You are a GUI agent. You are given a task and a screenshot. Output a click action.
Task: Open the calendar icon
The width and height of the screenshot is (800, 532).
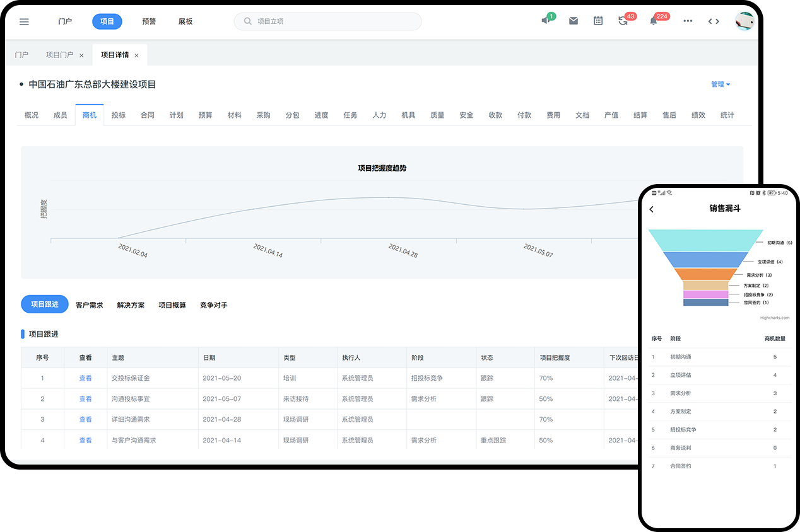tap(598, 21)
